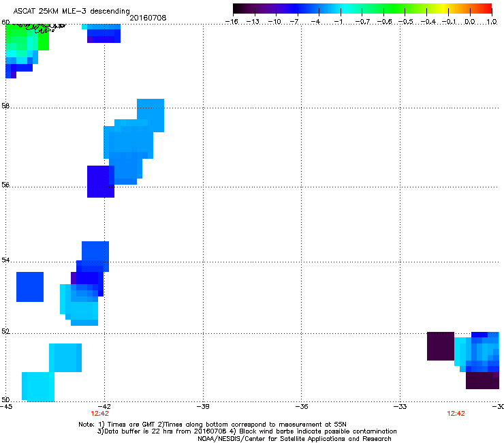Select the 0.0 color bar label
The width and height of the screenshot is (504, 443).
470,22
